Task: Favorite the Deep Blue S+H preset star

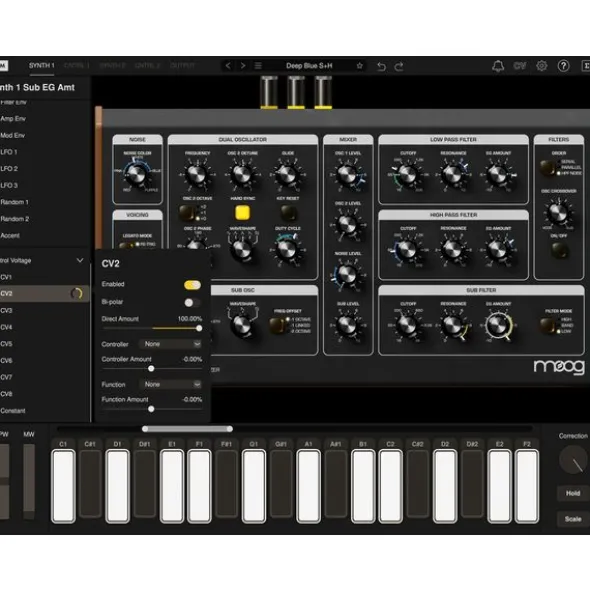Action: pos(360,66)
